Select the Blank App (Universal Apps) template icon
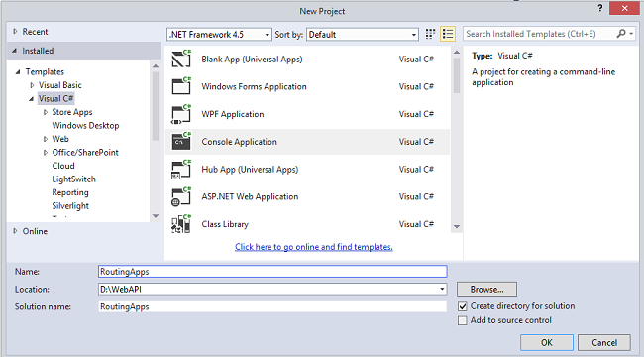The image size is (644, 357). pos(181,59)
